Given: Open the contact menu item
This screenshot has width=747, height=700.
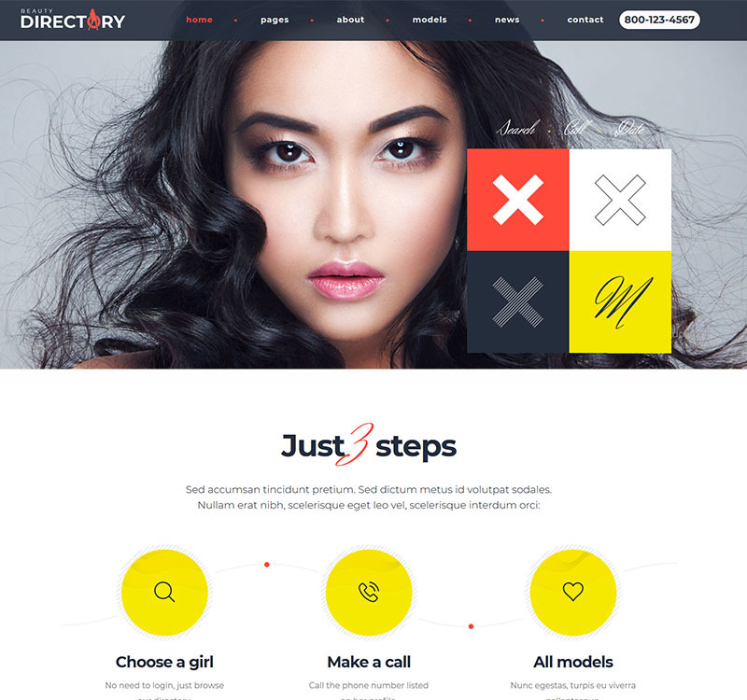Looking at the screenshot, I should pyautogui.click(x=585, y=20).
